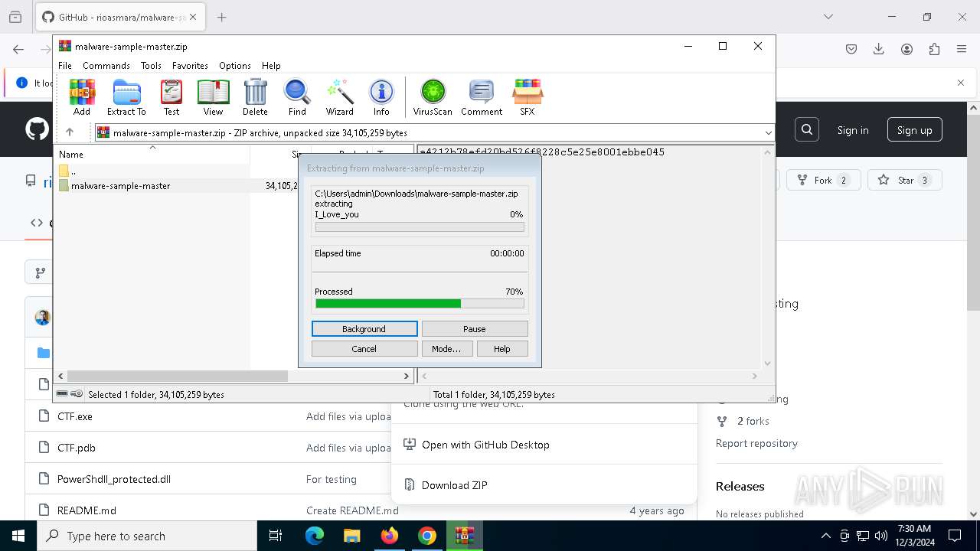The height and width of the screenshot is (551, 980).
Task: Click the Add toolbar icon in WinRAR
Action: pos(82,97)
